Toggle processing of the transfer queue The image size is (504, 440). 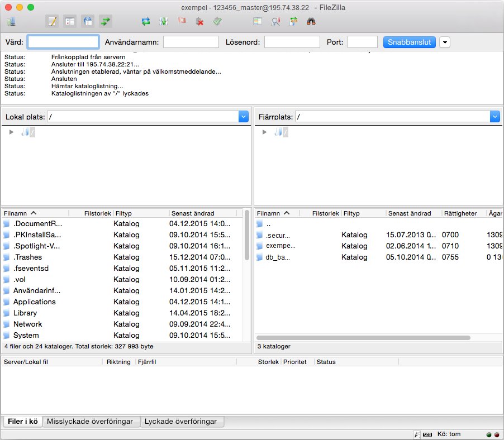(164, 22)
